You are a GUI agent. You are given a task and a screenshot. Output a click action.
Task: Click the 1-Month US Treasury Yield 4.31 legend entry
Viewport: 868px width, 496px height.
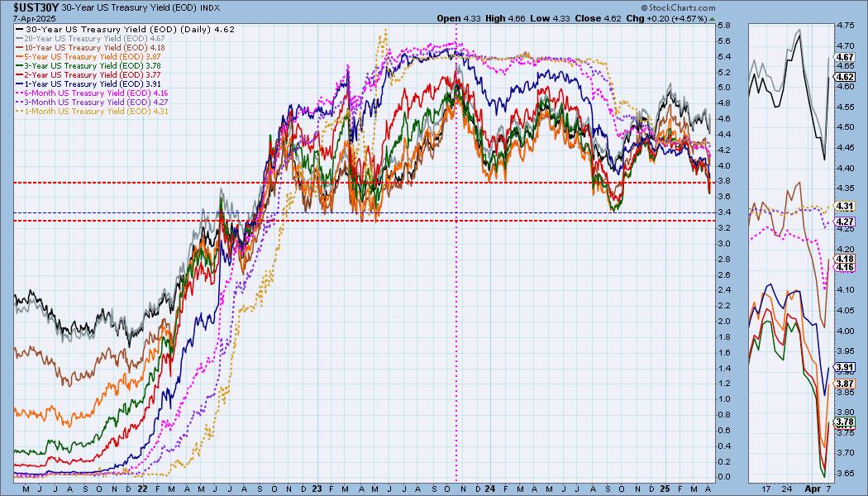click(x=92, y=112)
